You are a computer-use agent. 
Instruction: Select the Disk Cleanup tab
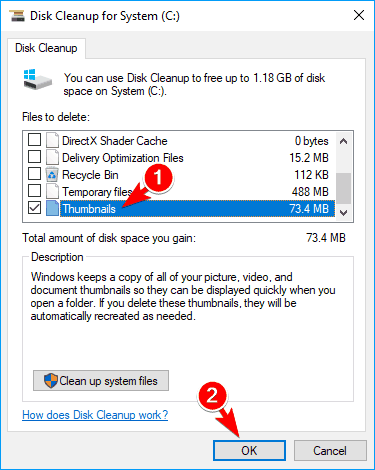(46, 48)
